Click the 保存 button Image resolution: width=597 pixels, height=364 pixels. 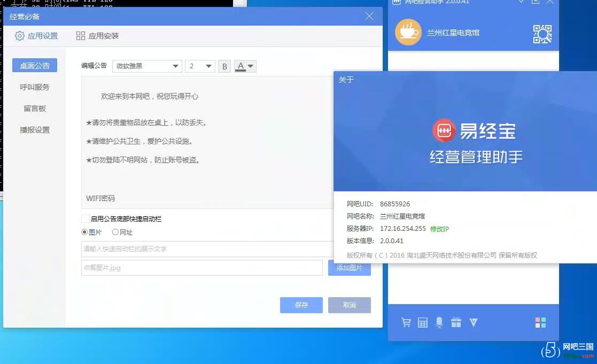[301, 305]
